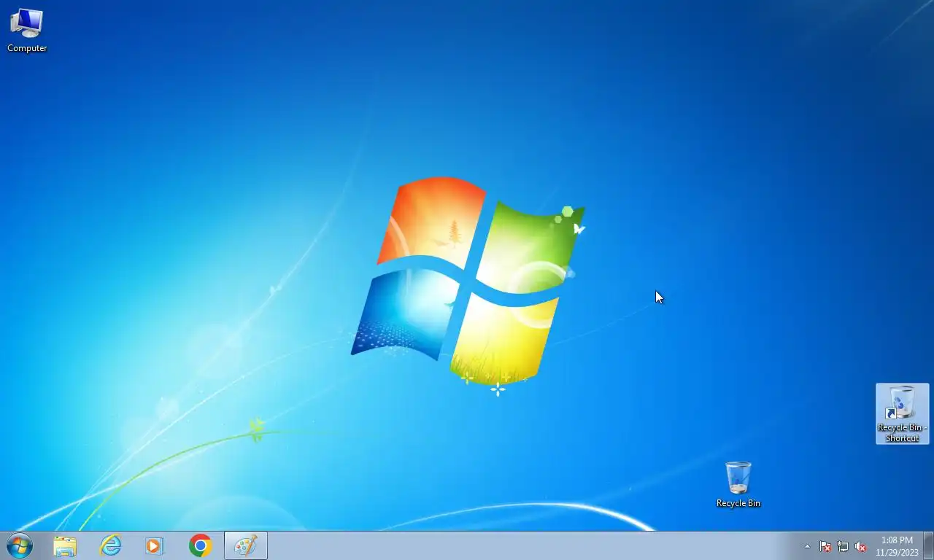Select the Recycle Bin desktop icon

coord(738,484)
